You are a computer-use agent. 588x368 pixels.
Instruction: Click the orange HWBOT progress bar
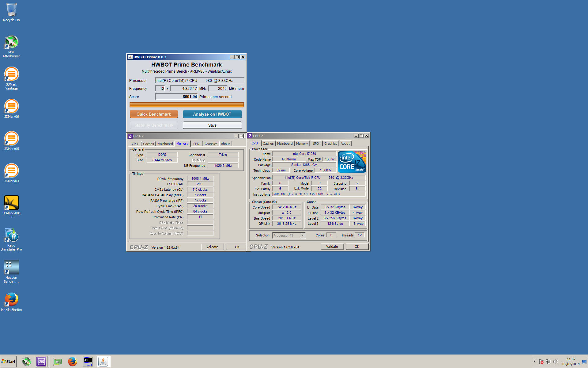click(187, 105)
